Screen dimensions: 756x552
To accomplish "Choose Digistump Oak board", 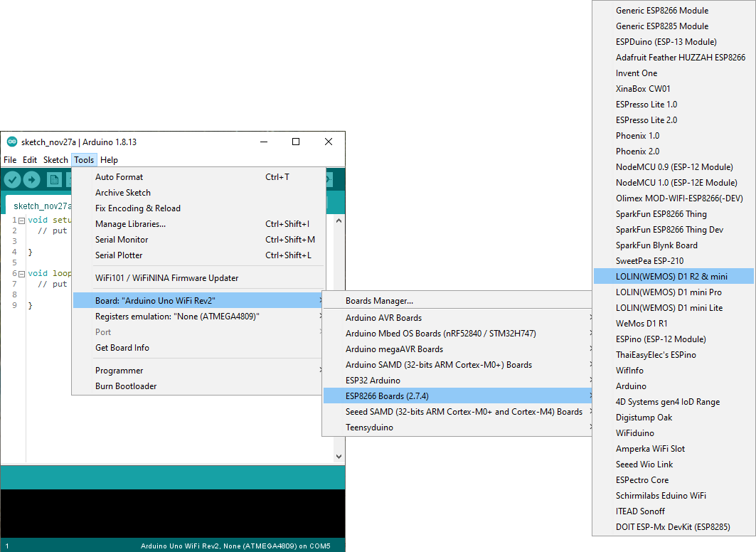I will 674,418.
